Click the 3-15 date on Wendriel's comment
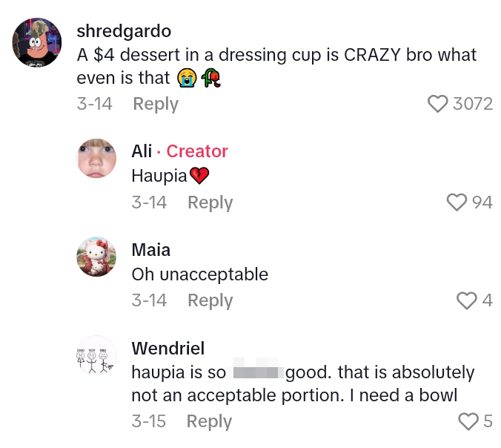 [x=148, y=421]
